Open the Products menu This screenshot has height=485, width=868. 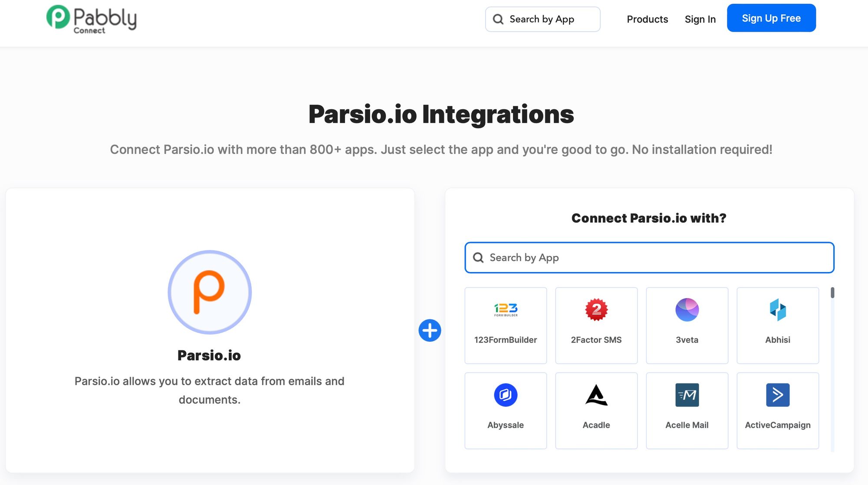tap(647, 19)
